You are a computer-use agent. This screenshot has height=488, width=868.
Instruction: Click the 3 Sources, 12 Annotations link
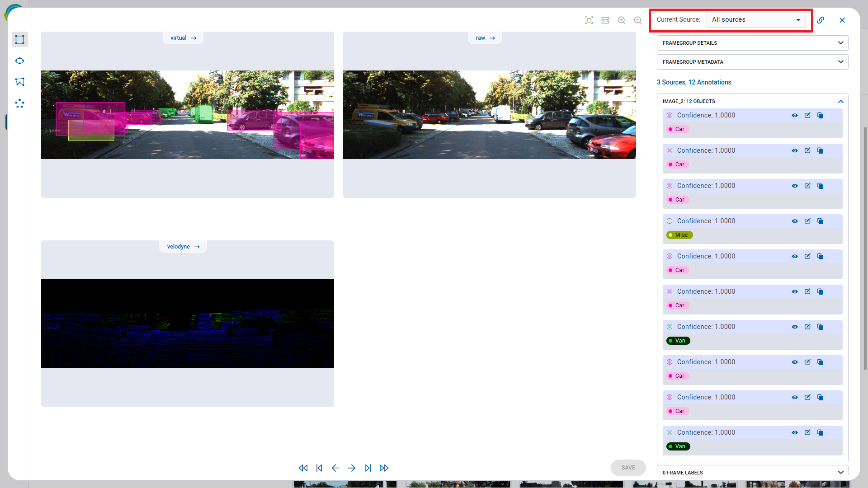coord(694,82)
